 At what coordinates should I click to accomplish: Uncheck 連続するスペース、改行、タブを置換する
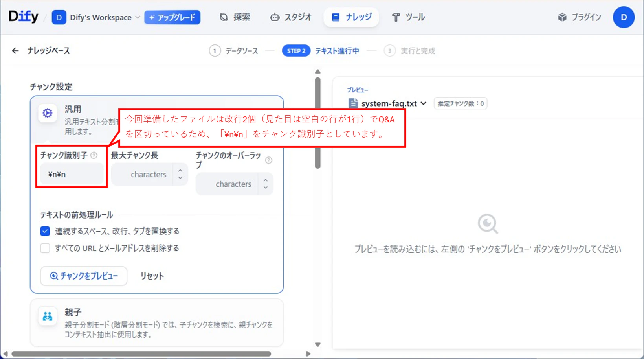pyautogui.click(x=45, y=231)
